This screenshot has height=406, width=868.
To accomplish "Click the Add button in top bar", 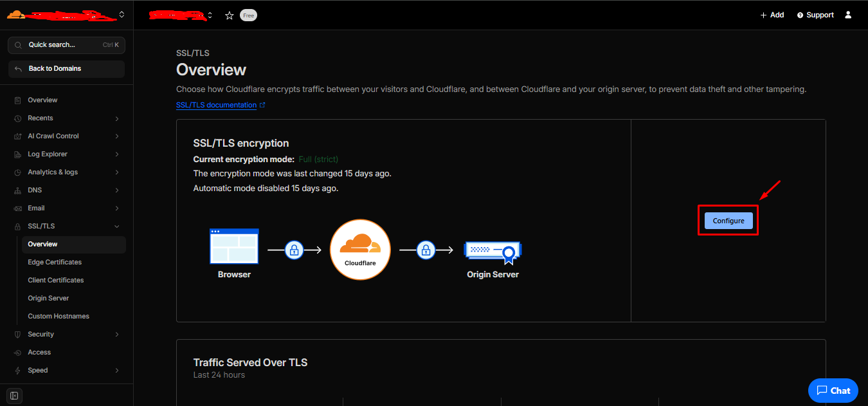I will (x=772, y=15).
